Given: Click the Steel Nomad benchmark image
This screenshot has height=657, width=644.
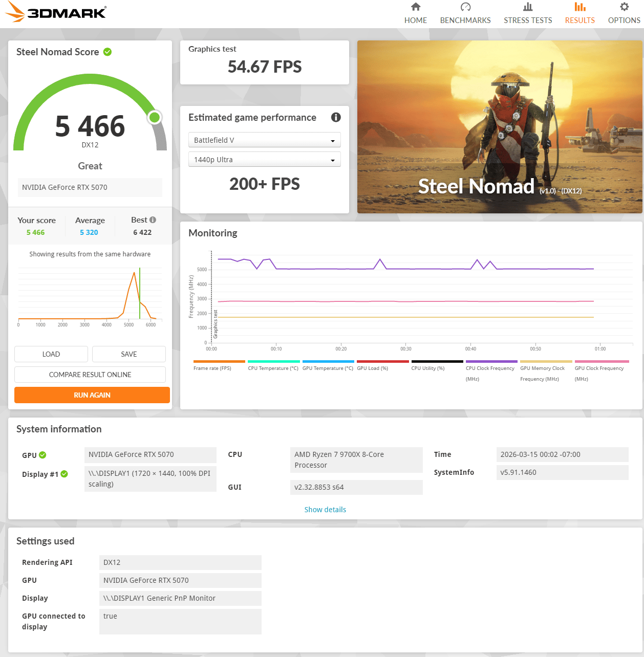Looking at the screenshot, I should [x=500, y=127].
